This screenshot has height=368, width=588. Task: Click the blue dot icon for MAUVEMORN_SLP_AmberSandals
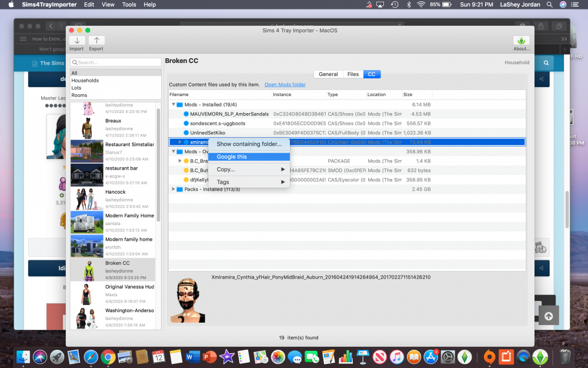(x=186, y=114)
